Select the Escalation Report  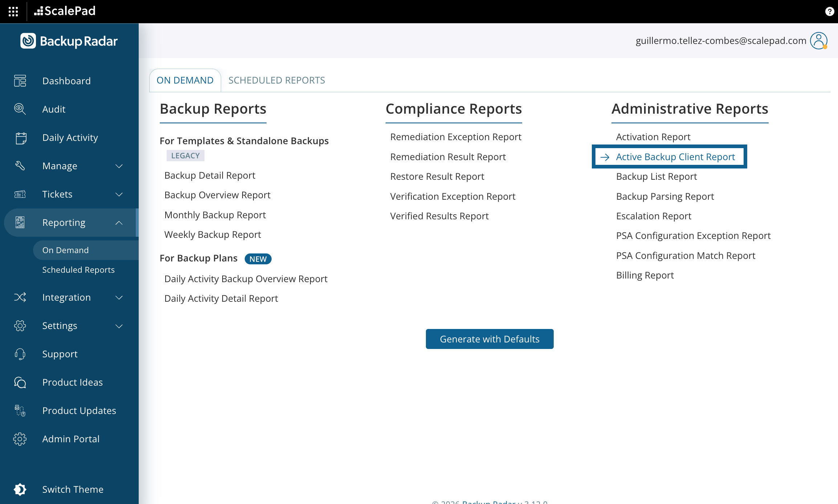654,216
